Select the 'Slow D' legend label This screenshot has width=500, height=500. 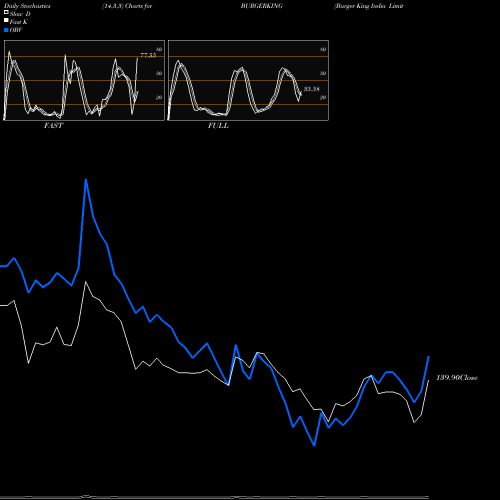(20, 14)
